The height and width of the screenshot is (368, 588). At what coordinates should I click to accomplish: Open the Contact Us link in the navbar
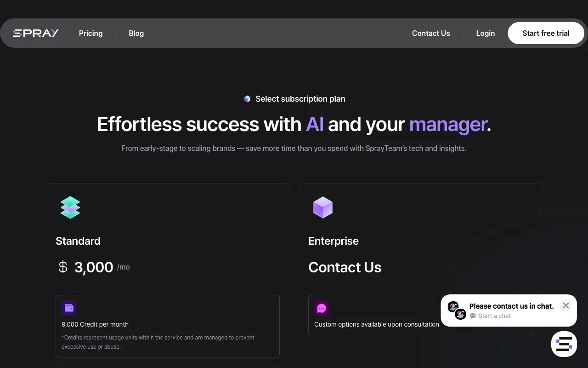click(x=431, y=33)
